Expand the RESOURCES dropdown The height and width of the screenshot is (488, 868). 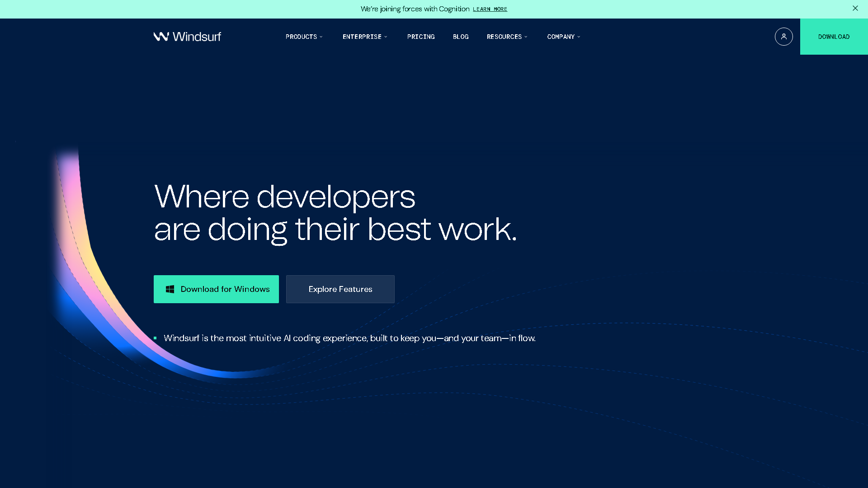(507, 37)
